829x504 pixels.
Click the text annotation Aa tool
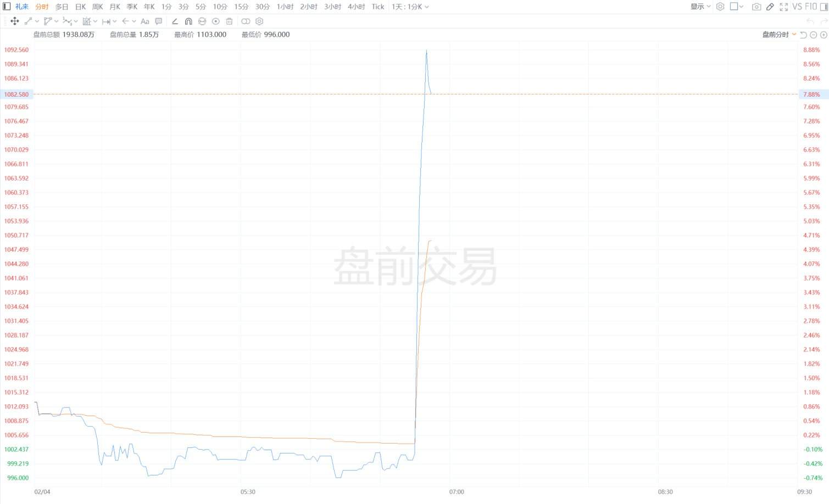pyautogui.click(x=145, y=21)
